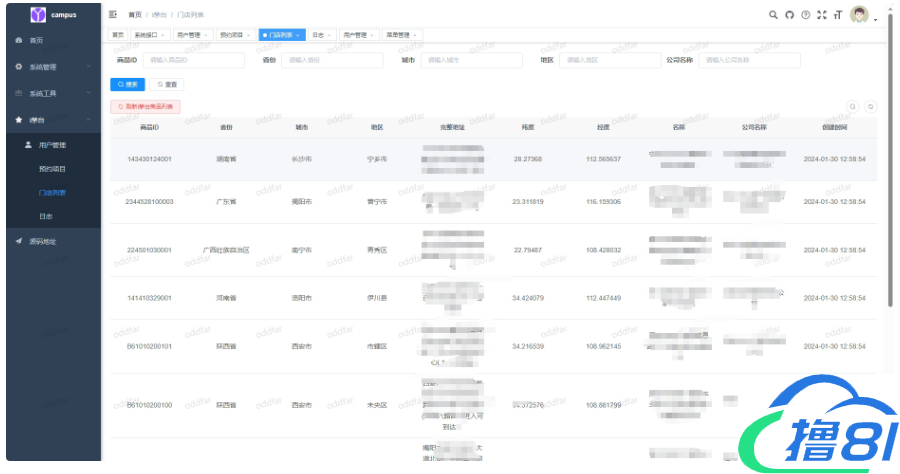The width and height of the screenshot is (900, 474).
Task: Expand the 系统工具 sidebar menu
Action: [50, 93]
